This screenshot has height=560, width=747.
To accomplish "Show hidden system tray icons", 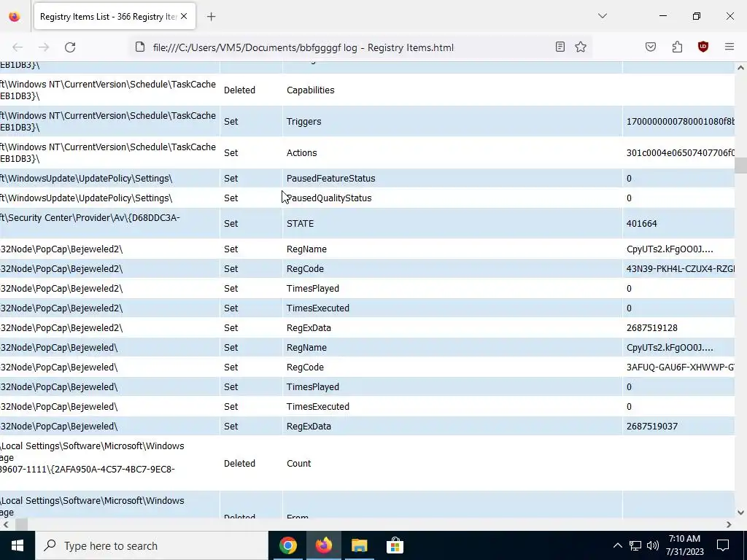I will coord(617,545).
